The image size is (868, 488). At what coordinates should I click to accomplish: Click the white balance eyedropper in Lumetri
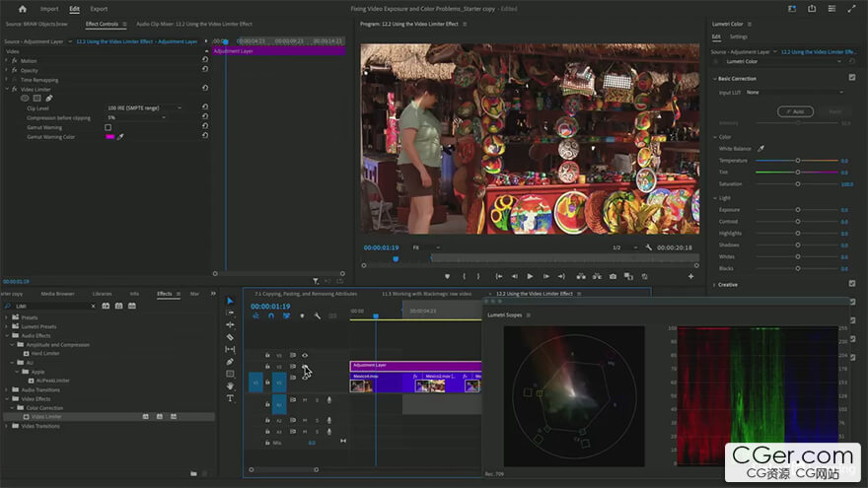(760, 148)
